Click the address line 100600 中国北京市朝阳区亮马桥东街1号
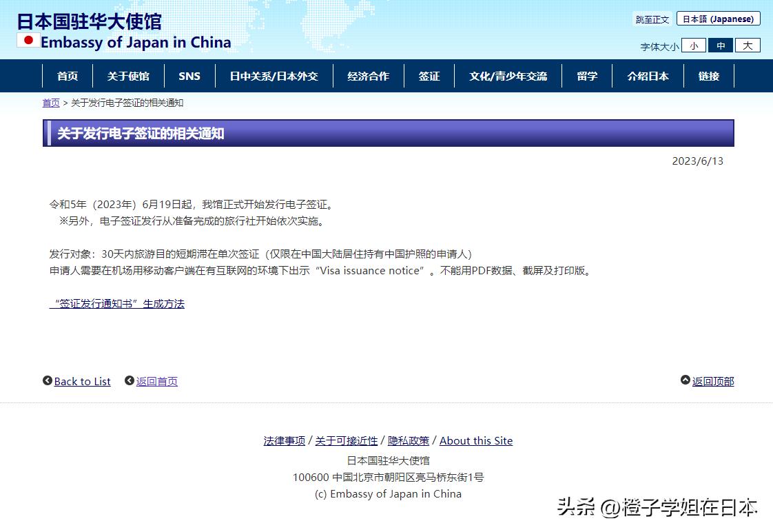773x532 pixels. click(x=388, y=478)
